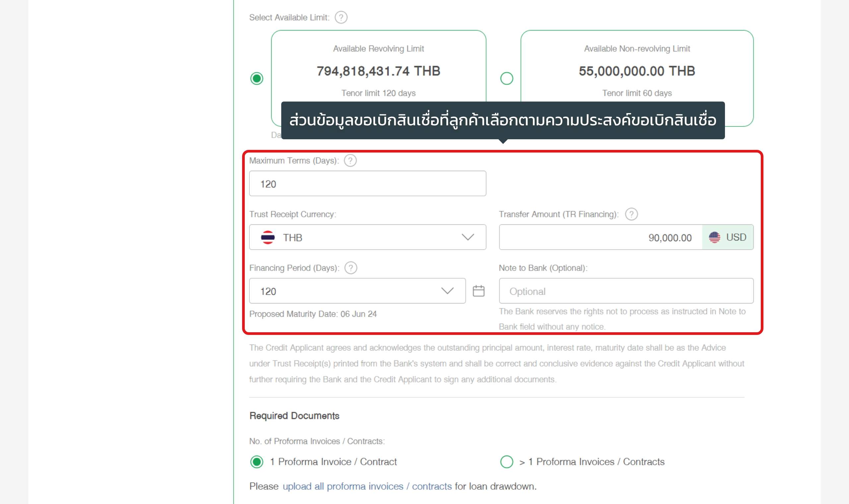Open the calendar icon for financing period
This screenshot has height=504, width=849.
click(479, 291)
